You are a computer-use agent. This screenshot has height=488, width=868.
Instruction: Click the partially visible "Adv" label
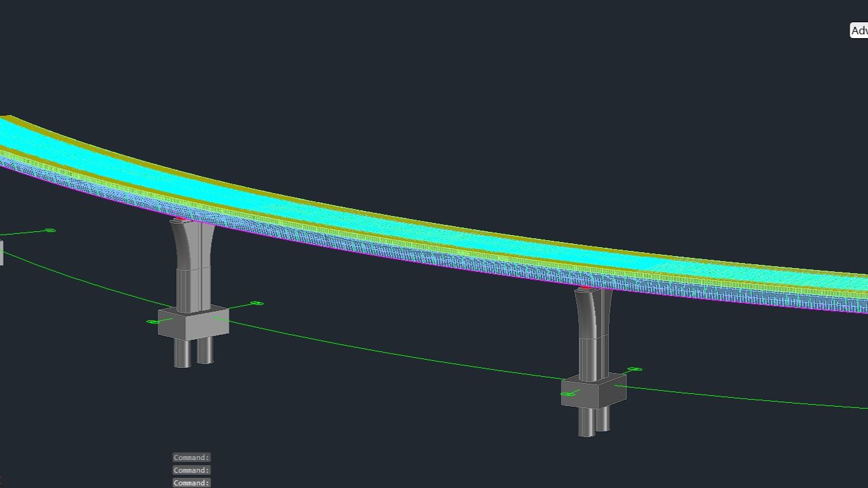point(859,30)
